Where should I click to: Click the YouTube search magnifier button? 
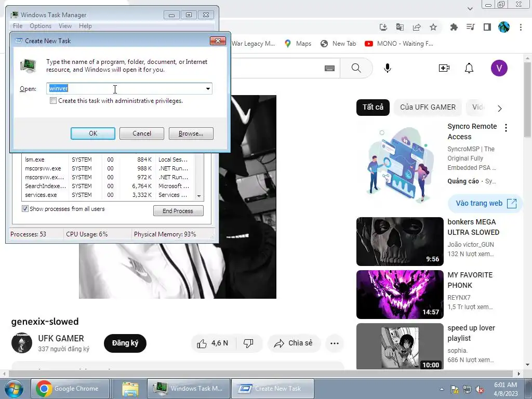click(356, 68)
